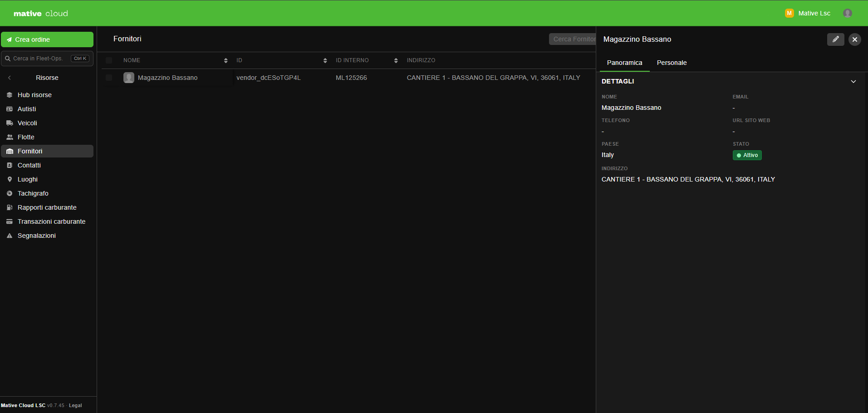Image resolution: width=868 pixels, height=413 pixels.
Task: Collapse the DETTAGLI section chevron
Action: pyautogui.click(x=853, y=81)
